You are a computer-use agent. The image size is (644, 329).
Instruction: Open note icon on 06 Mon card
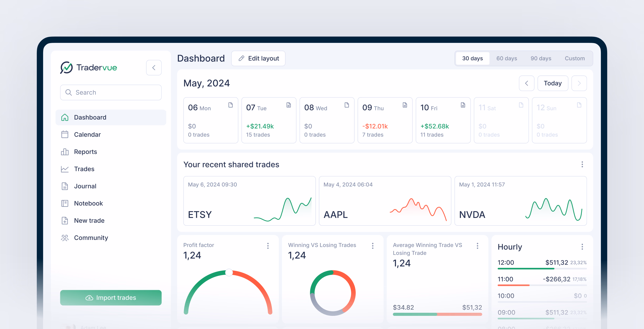pyautogui.click(x=230, y=105)
